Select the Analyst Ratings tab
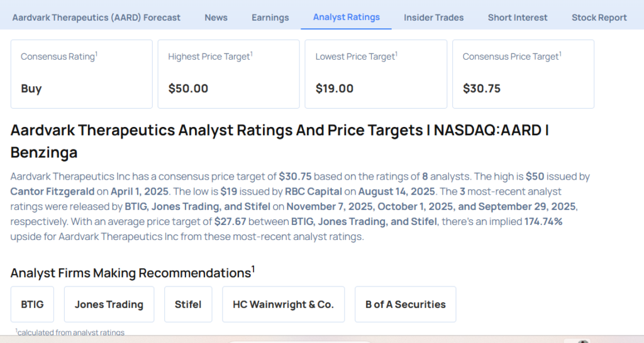 click(347, 17)
